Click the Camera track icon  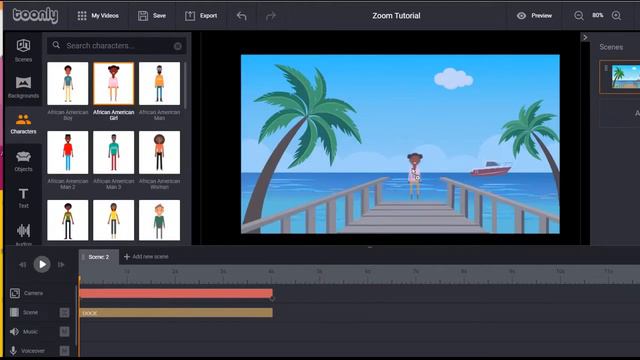(x=15, y=293)
